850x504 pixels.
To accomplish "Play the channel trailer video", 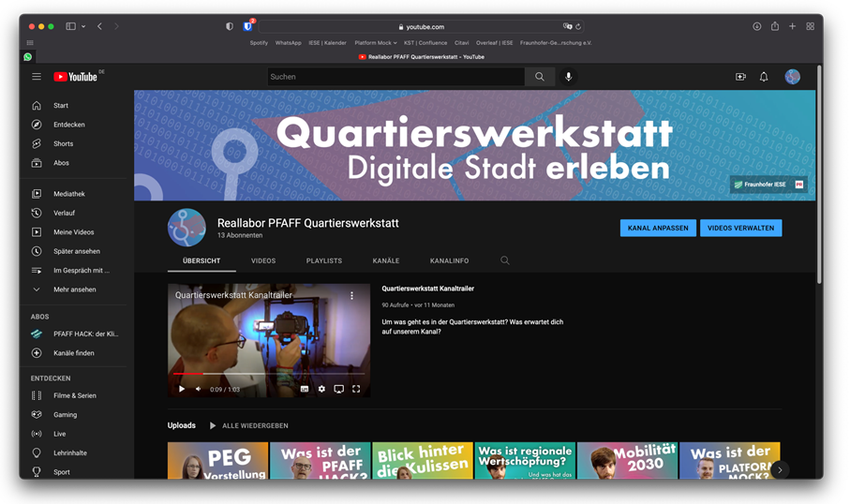I will (182, 389).
